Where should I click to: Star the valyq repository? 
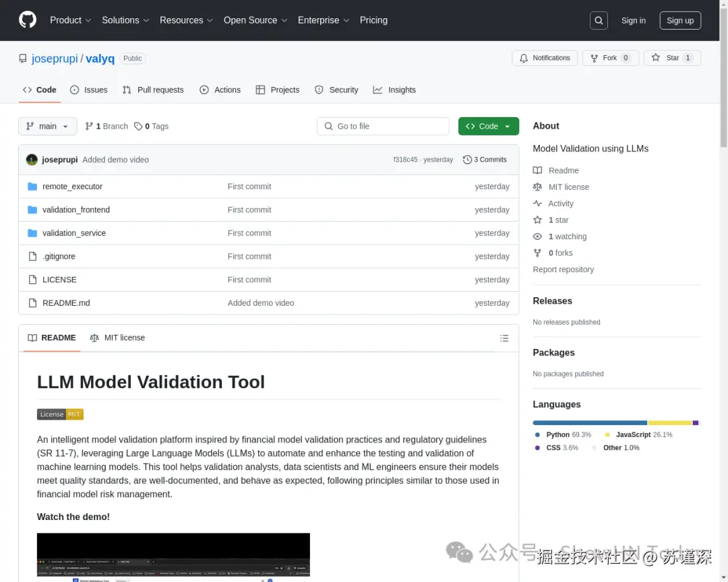pos(672,58)
